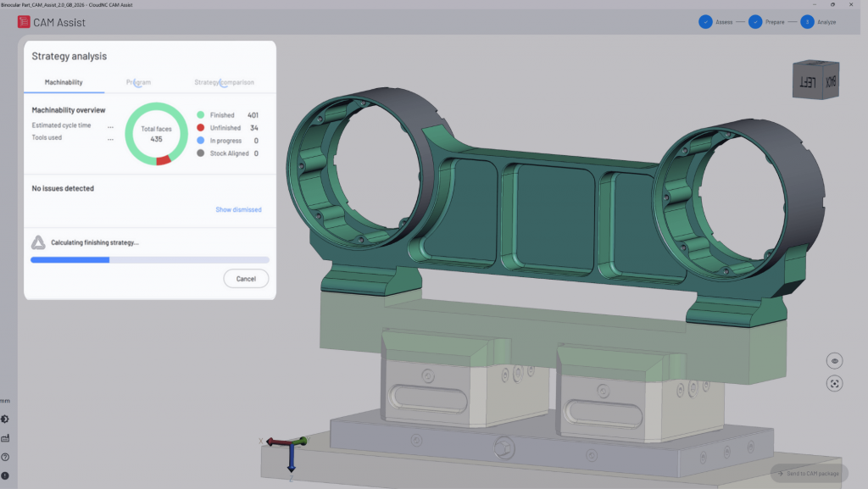The image size is (868, 489).
Task: Click the alert exclamation icon in sidebar
Action: 6,475
